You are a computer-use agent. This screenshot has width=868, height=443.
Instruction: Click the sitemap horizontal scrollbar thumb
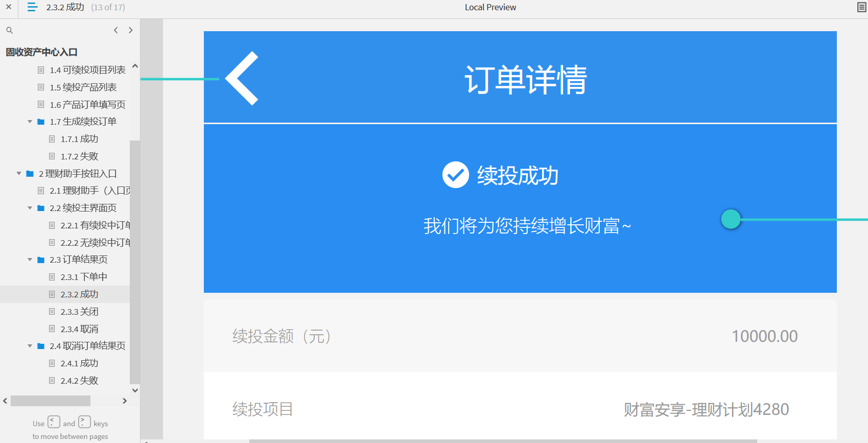pos(51,401)
